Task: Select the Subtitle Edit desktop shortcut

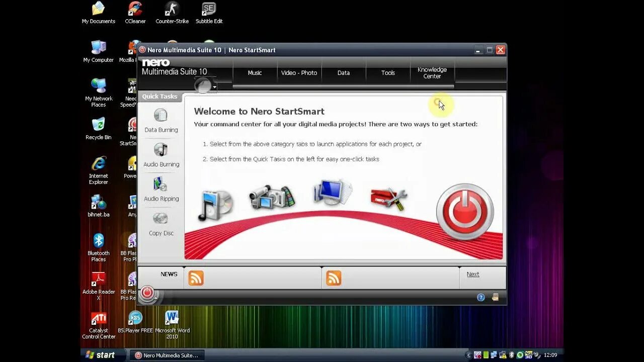Action: click(x=209, y=13)
